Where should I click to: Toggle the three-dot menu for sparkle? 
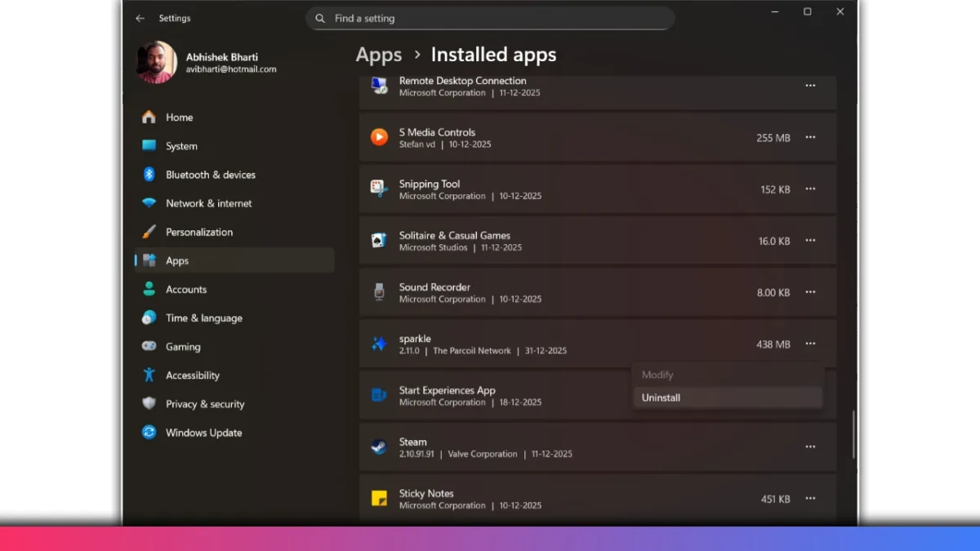pos(810,344)
